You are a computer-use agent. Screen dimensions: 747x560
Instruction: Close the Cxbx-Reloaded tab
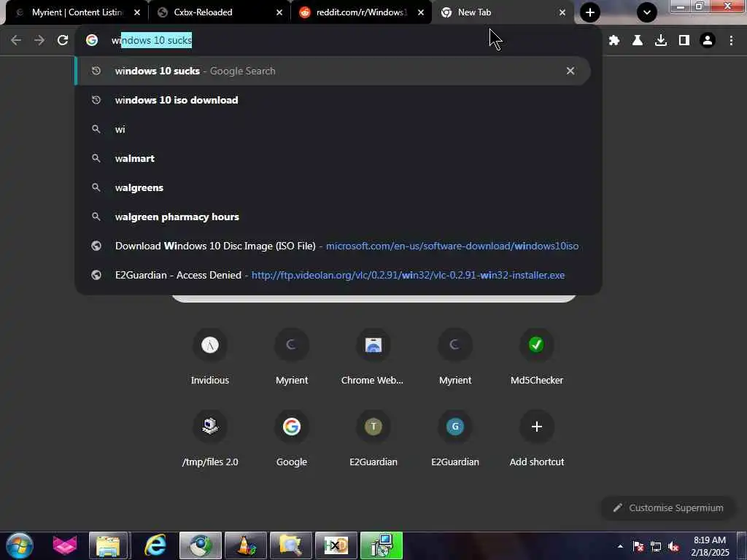(x=279, y=12)
